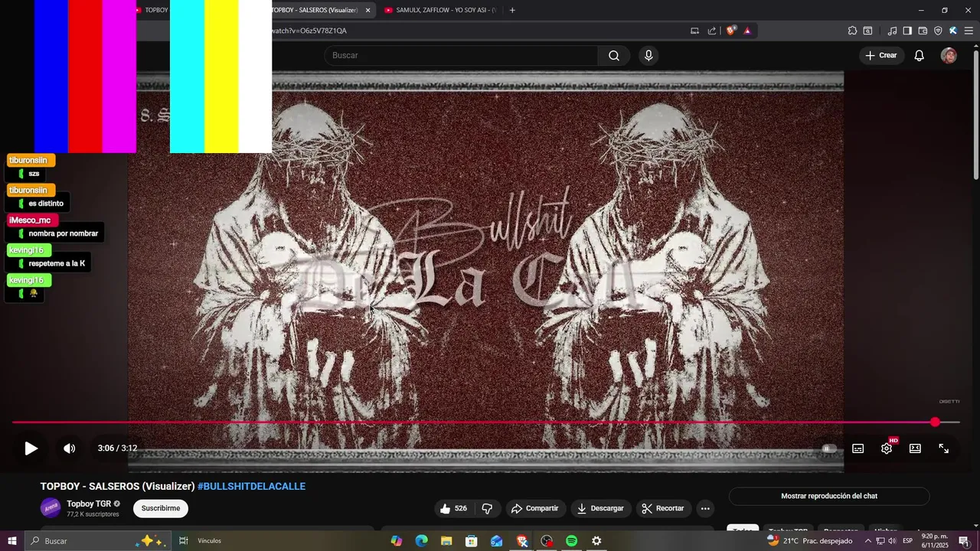Open the taskbar volume speaker icon

(x=892, y=540)
